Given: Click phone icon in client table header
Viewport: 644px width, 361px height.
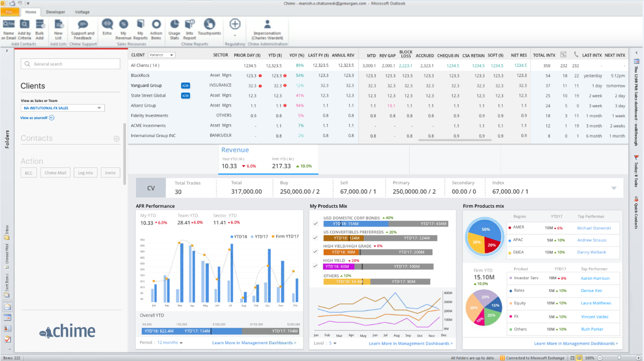Looking at the screenshot, I should coord(576,54).
